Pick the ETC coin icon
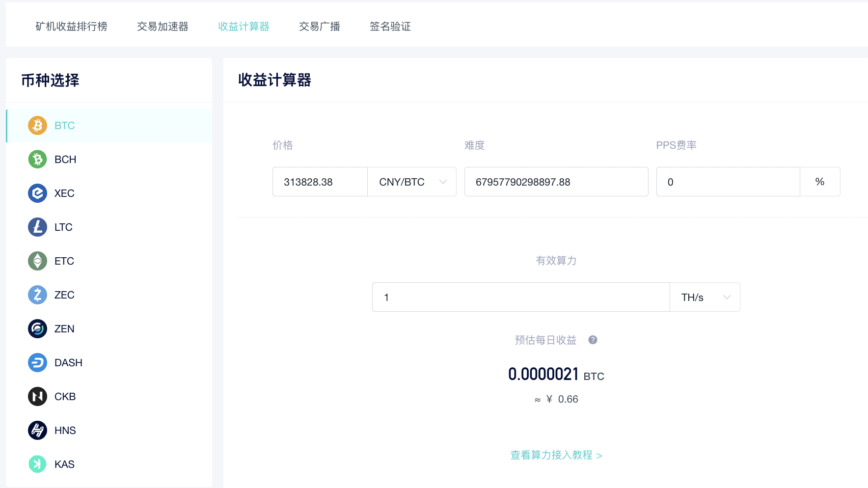 (x=37, y=261)
